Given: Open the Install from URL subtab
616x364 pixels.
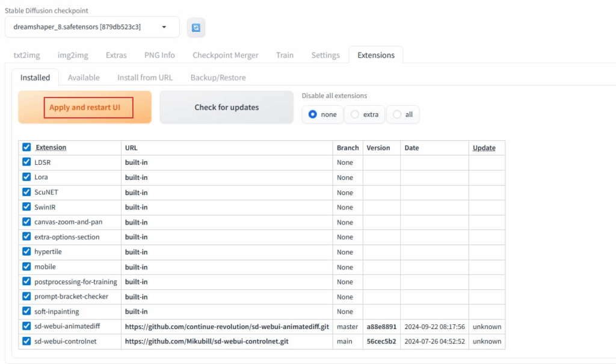Looking at the screenshot, I should pos(144,78).
